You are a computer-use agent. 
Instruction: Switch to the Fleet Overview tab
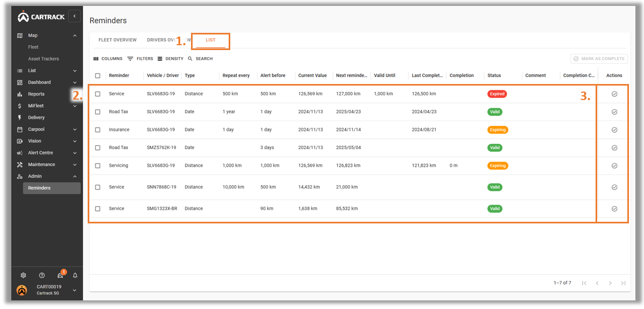117,40
